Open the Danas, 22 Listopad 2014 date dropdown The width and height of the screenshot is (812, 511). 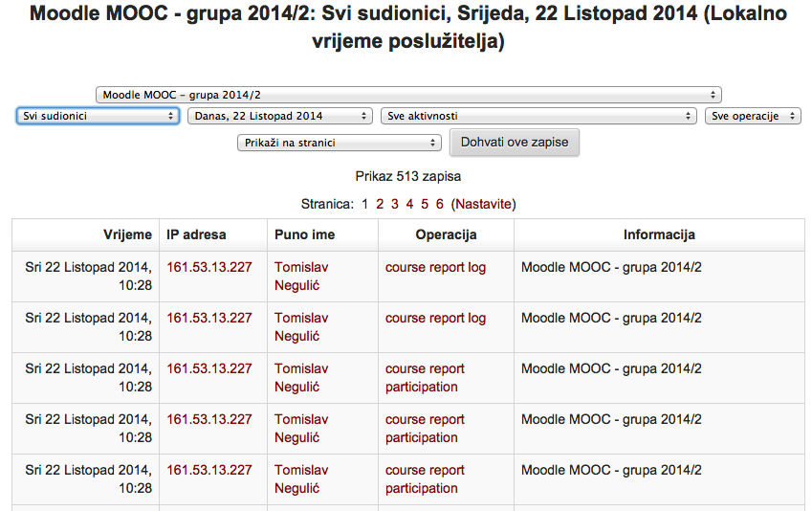(279, 116)
